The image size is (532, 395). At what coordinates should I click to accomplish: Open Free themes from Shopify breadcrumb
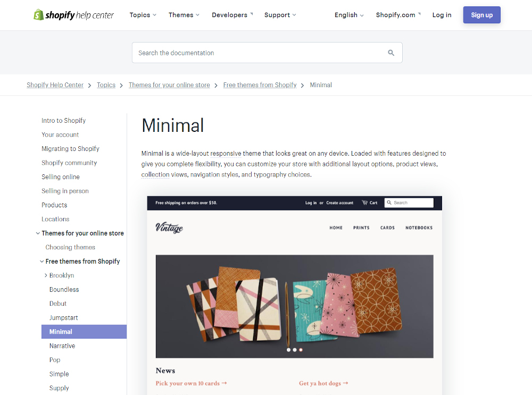coord(260,85)
